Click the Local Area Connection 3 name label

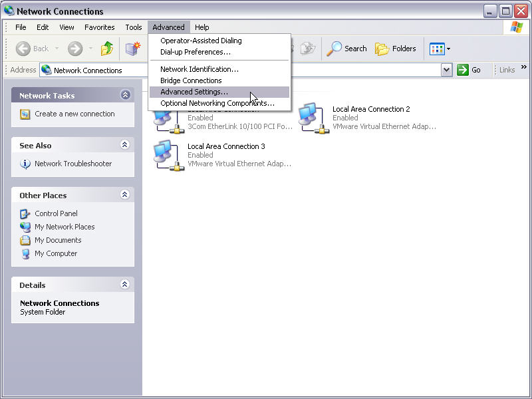coord(226,146)
